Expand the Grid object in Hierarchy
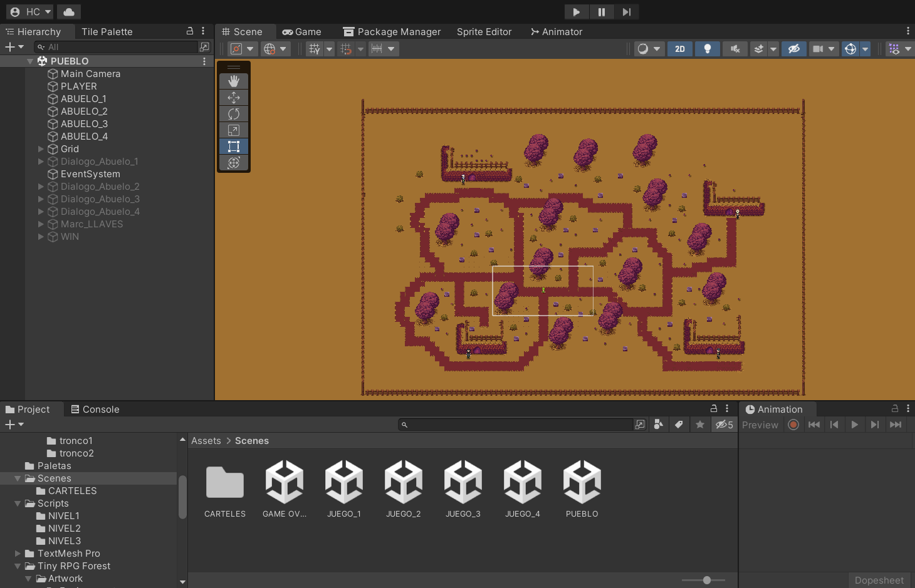Screen dimensions: 915x588 tap(41, 149)
